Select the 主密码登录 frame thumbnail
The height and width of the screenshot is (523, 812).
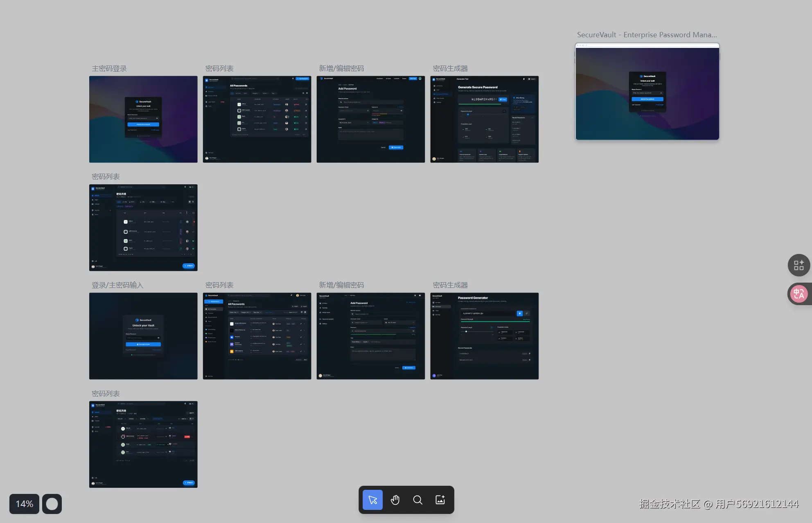pos(143,119)
